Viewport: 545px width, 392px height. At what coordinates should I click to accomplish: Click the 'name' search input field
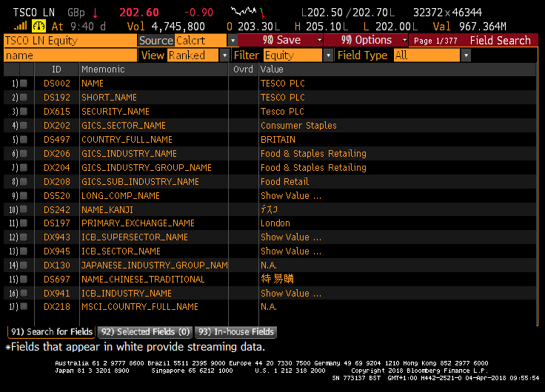(70, 55)
